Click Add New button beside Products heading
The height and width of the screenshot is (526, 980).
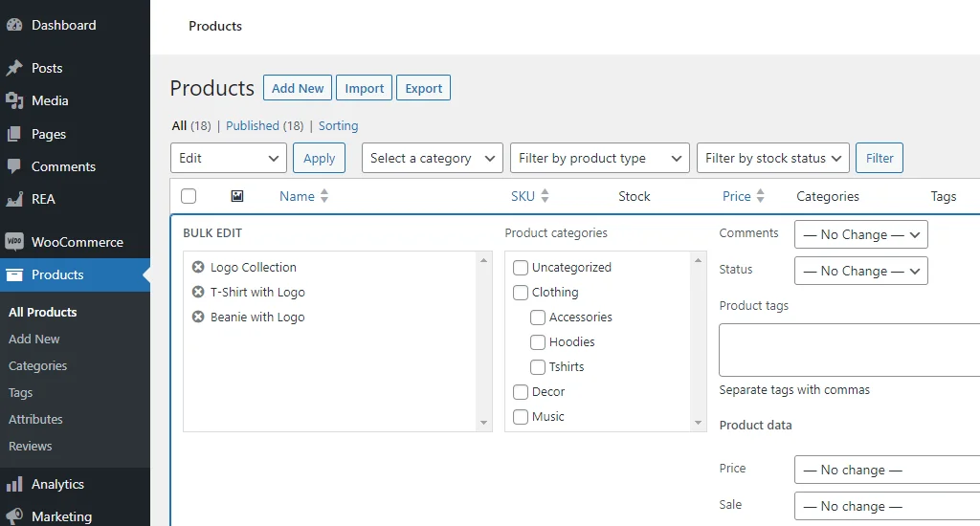(298, 88)
